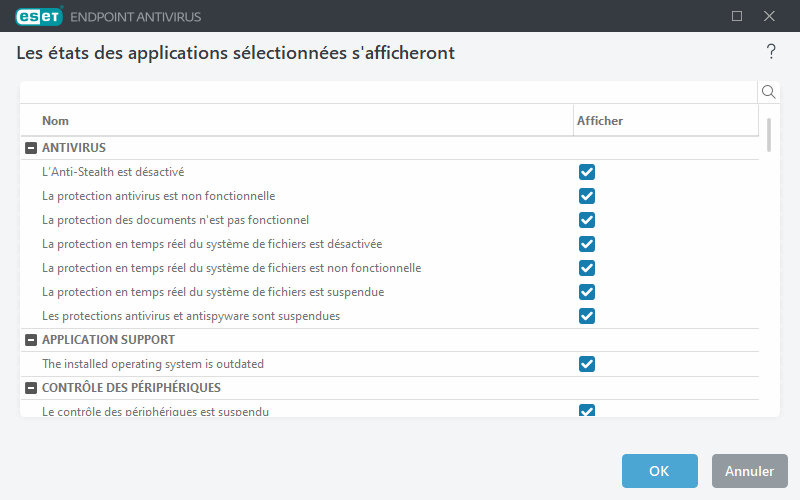Collapse the ANTIVIRUS section
The height and width of the screenshot is (500, 800).
pos(30,148)
